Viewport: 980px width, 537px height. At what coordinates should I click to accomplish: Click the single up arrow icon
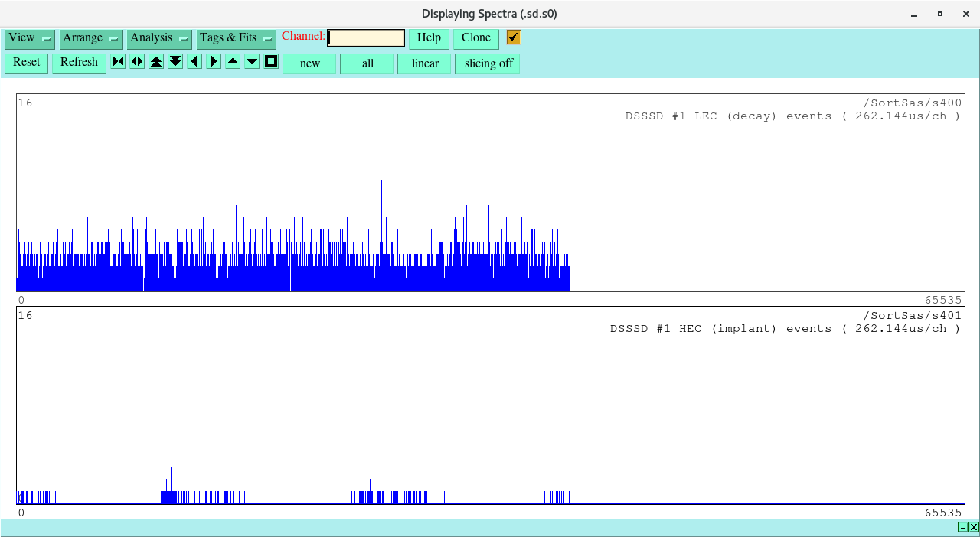[x=233, y=62]
